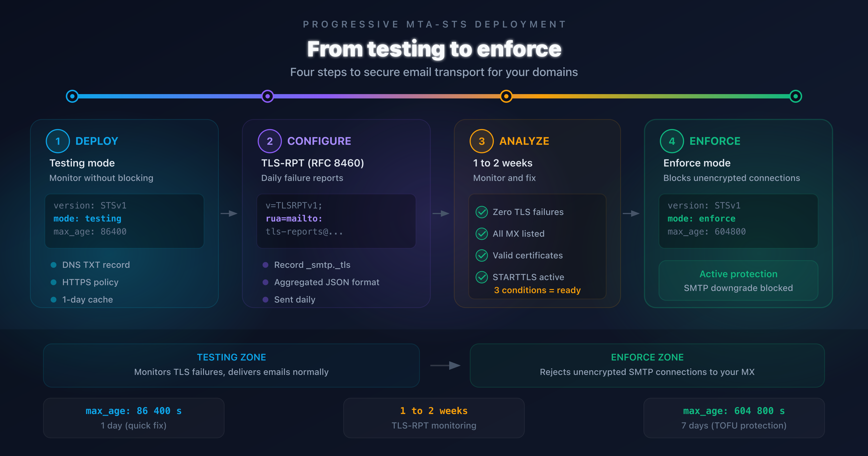
Task: Click arrow between Deploy and Configure cards
Action: [229, 214]
